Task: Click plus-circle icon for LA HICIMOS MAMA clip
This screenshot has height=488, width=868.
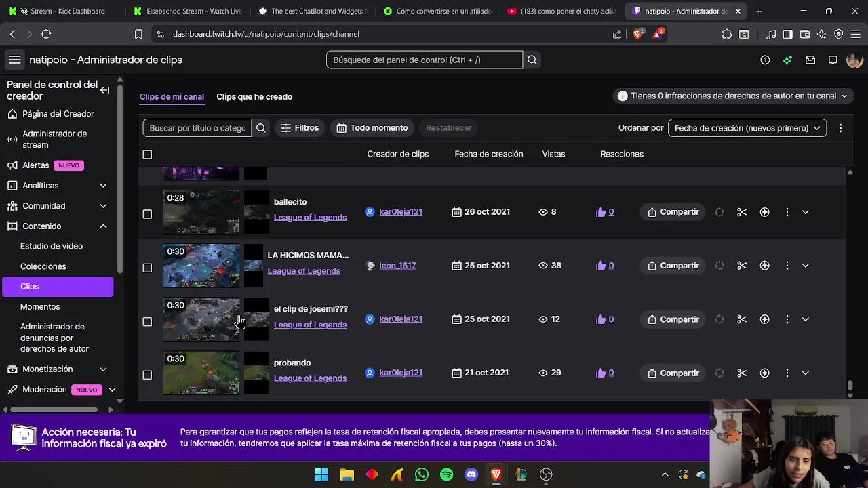Action: click(764, 266)
